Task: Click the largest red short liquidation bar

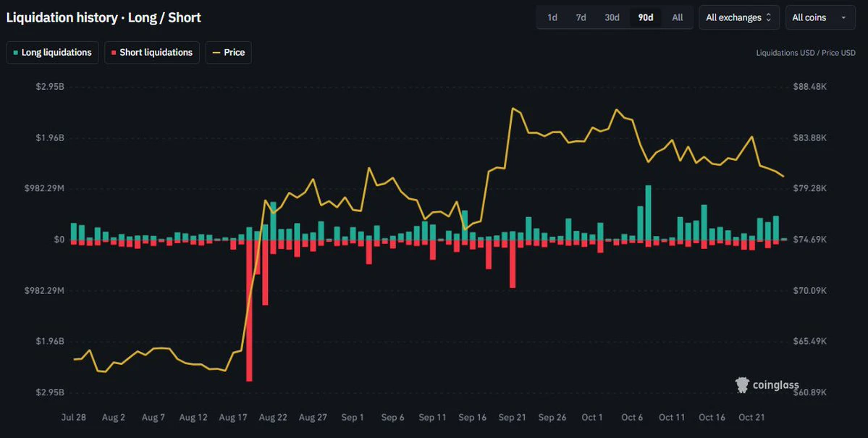Action: point(249,310)
